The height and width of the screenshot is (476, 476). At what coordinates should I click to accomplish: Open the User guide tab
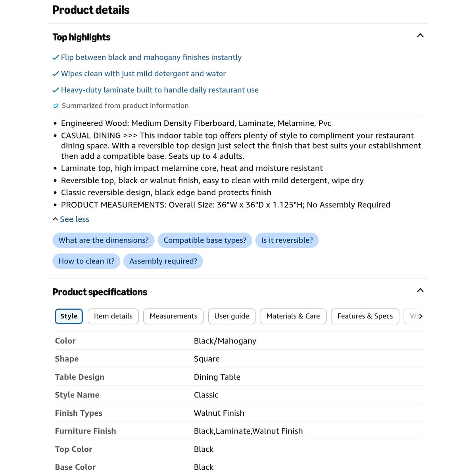tap(232, 316)
